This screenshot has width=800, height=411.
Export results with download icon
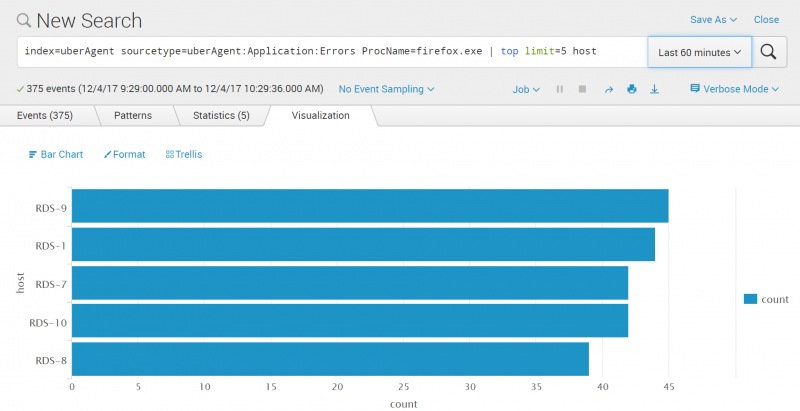(x=655, y=89)
